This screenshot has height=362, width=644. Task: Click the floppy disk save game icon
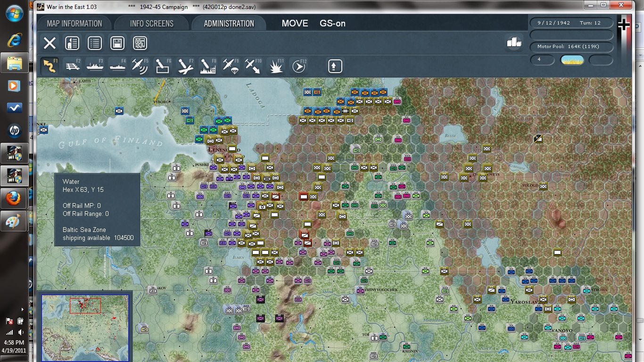point(117,43)
